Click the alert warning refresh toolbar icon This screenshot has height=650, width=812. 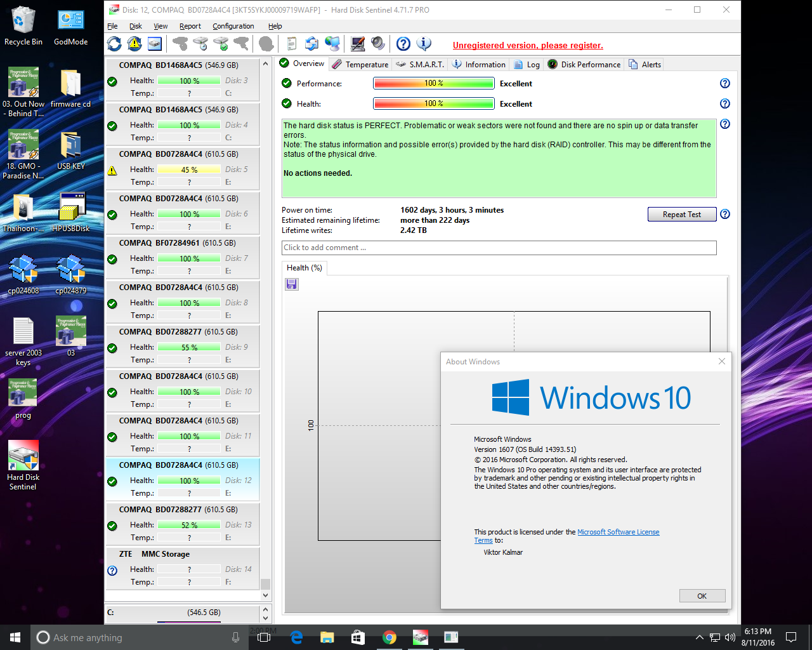[134, 44]
